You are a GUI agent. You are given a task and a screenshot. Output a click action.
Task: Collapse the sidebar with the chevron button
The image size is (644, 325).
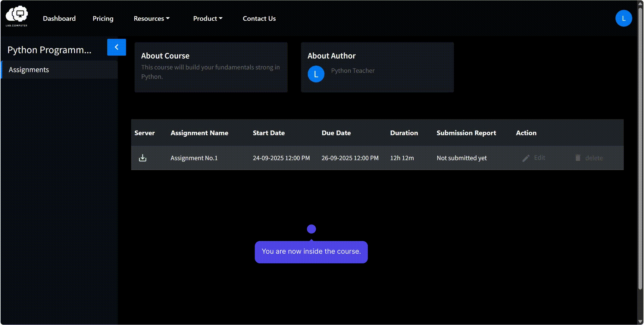pos(117,47)
